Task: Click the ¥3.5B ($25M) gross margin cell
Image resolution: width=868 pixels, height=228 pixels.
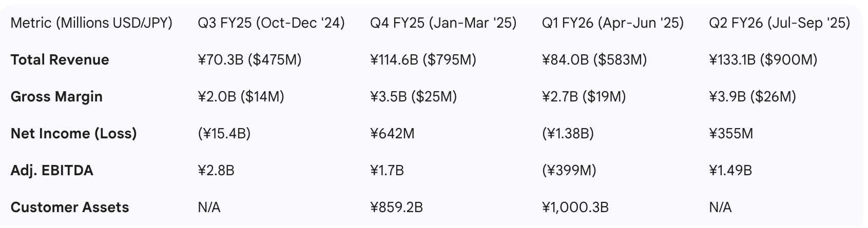Action: tap(413, 97)
